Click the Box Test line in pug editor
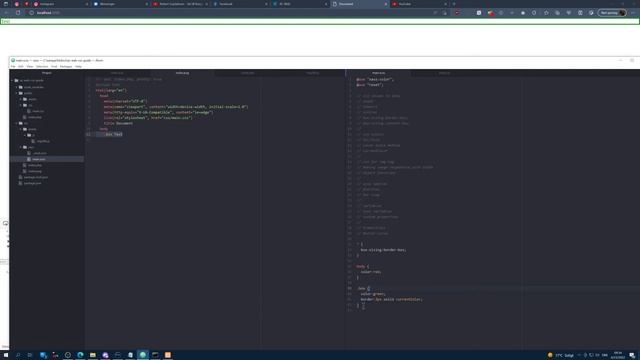640x360 pixels. 113,134
